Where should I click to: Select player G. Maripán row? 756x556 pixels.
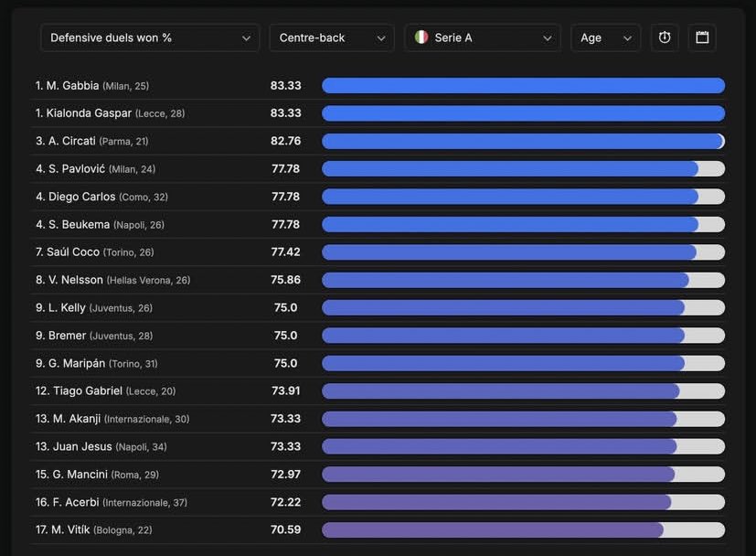[x=378, y=364]
